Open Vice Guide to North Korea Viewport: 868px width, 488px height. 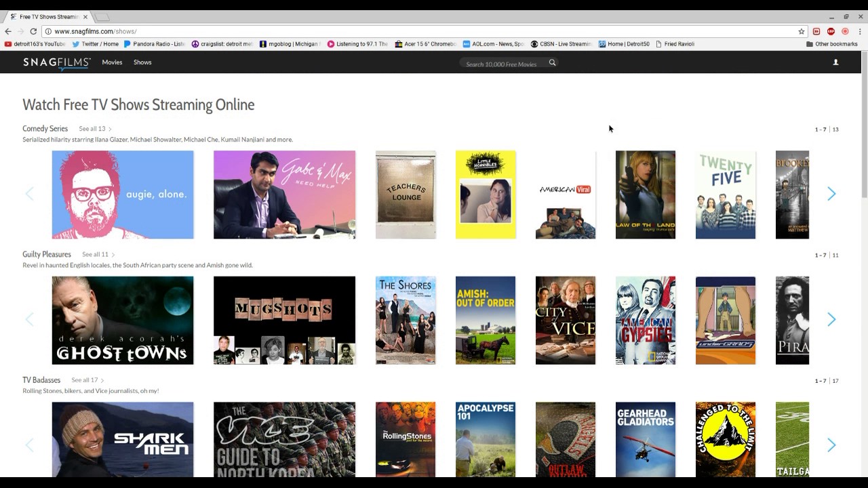284,439
